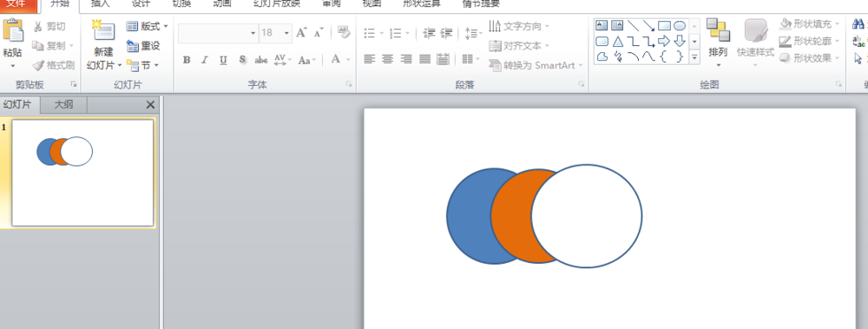Viewport: 868px width, 329px height.
Task: Toggle italic formatting
Action: coord(205,60)
